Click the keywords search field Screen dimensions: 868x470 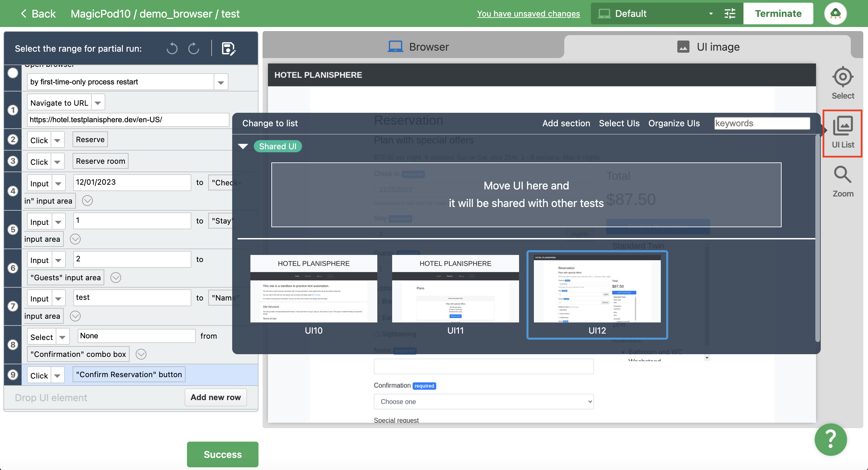pos(762,123)
